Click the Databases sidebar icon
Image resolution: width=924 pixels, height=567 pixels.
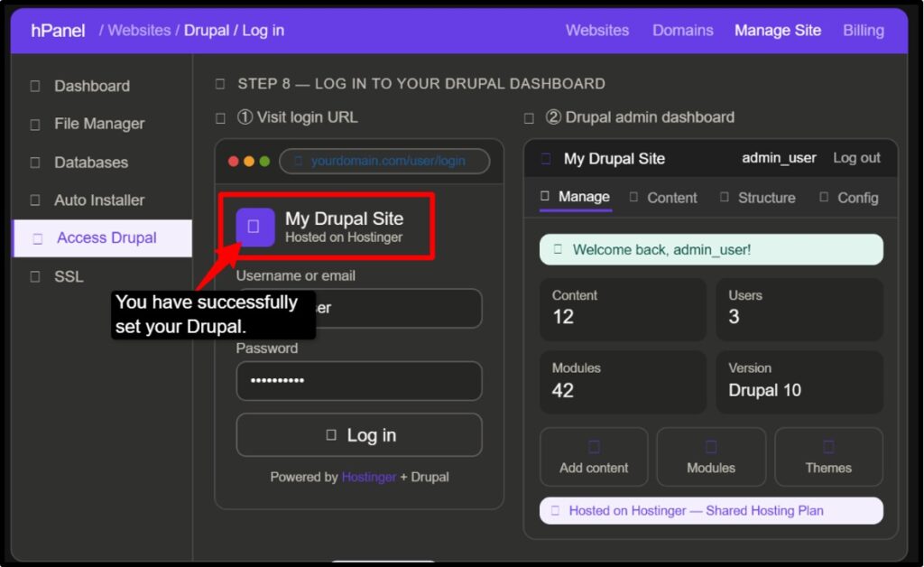[x=35, y=163]
